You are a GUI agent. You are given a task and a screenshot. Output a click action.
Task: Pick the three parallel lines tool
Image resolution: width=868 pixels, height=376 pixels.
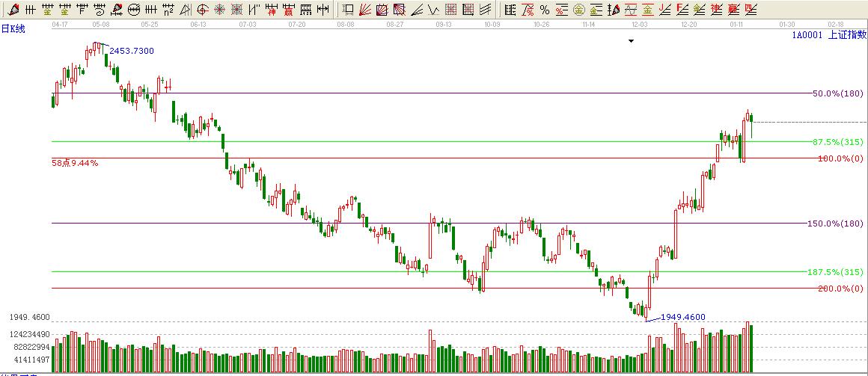[485, 10]
